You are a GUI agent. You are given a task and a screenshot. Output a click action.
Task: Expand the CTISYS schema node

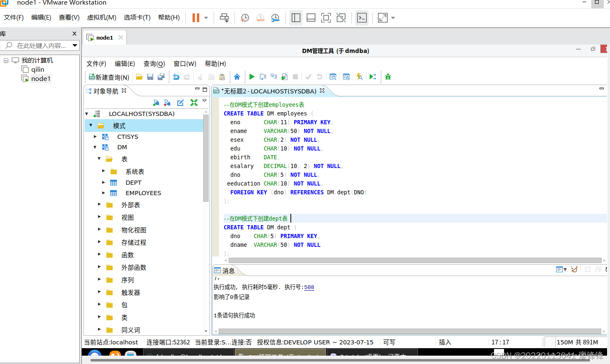[x=95, y=136]
